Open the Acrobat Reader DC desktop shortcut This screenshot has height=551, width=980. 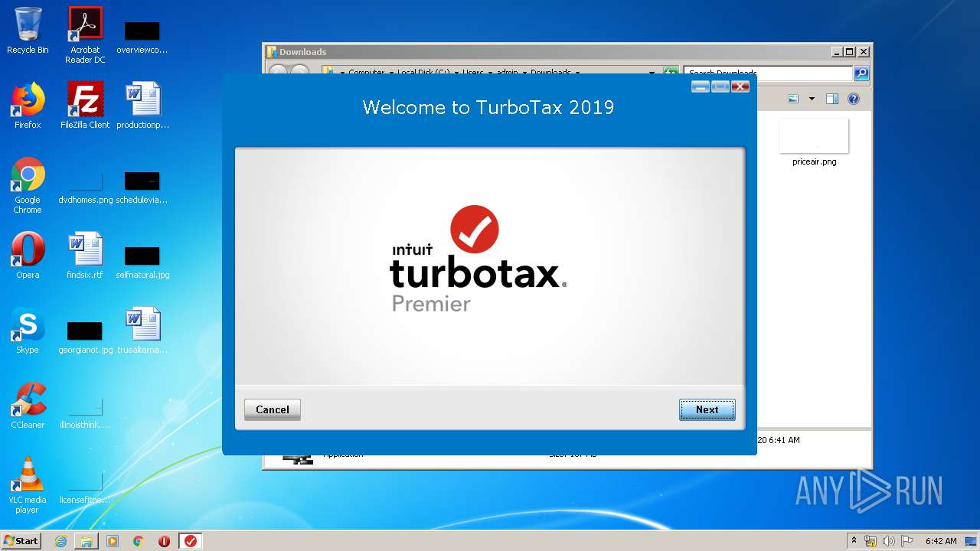85,34
